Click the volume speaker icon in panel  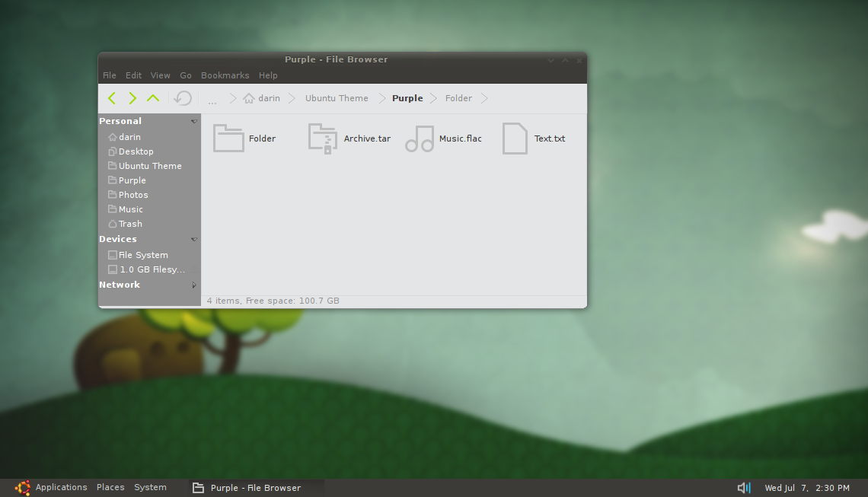click(x=744, y=488)
